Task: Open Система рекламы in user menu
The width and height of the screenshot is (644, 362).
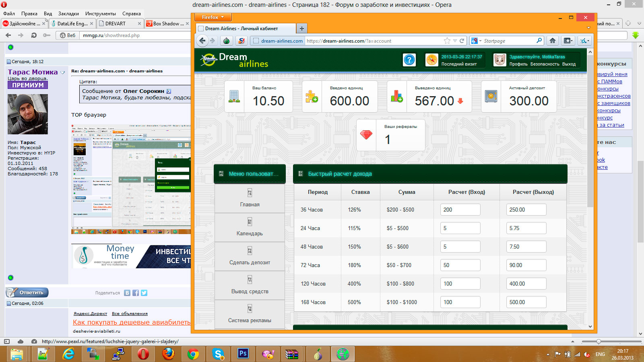Action: 250,315
